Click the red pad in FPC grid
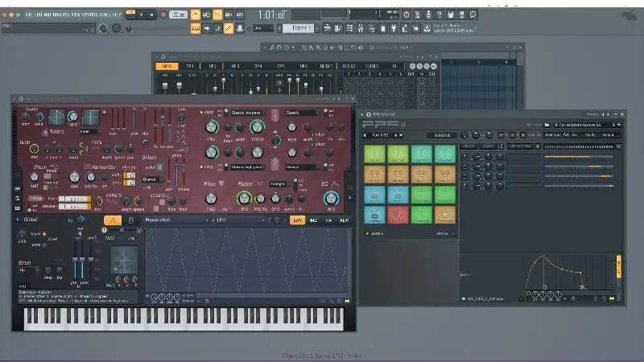Screen dimensions: 644x362 (x=398, y=215)
